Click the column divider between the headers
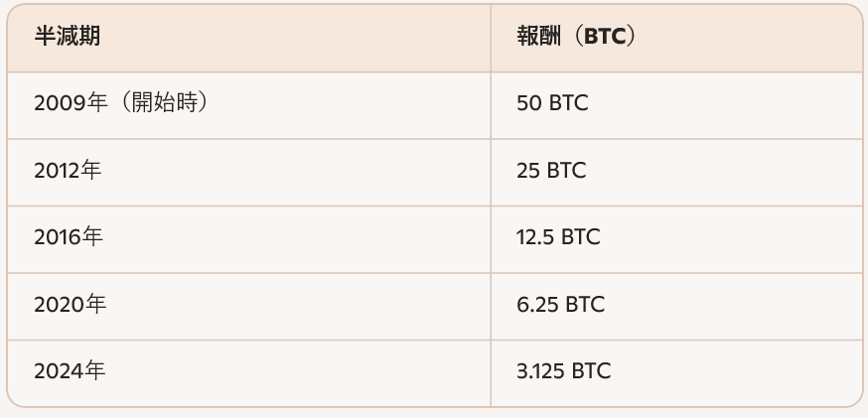This screenshot has width=868, height=418. (x=491, y=37)
